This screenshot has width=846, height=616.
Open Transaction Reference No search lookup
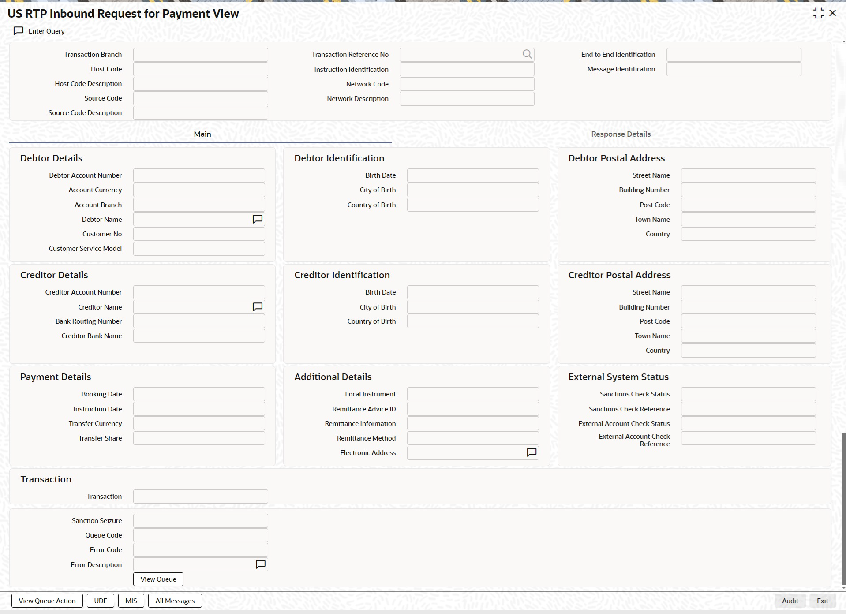coord(527,54)
